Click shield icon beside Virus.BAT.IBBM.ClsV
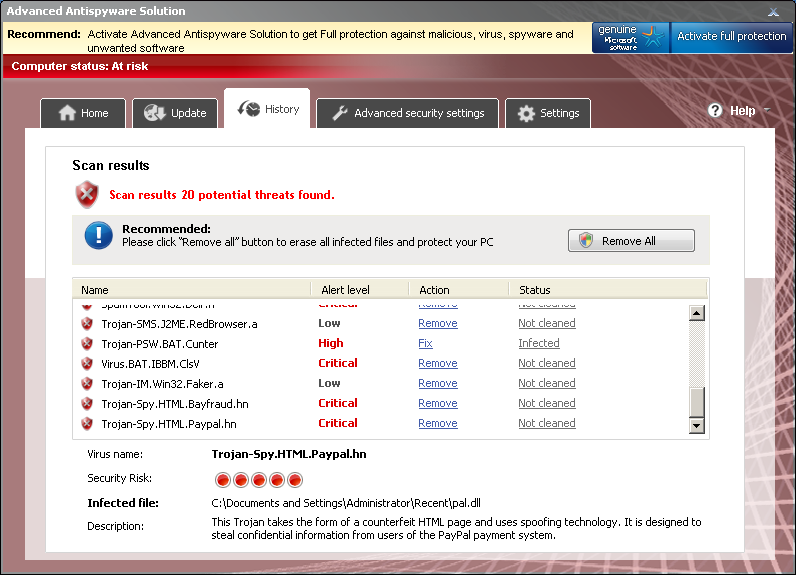The width and height of the screenshot is (796, 575). [x=87, y=364]
